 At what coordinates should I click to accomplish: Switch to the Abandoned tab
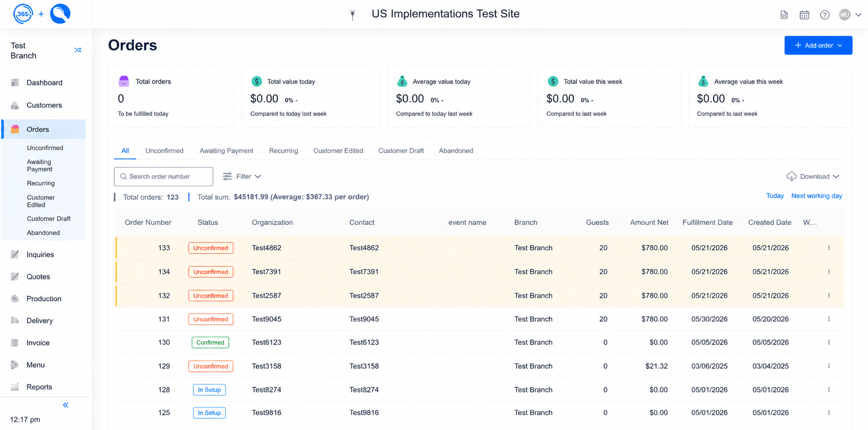456,150
